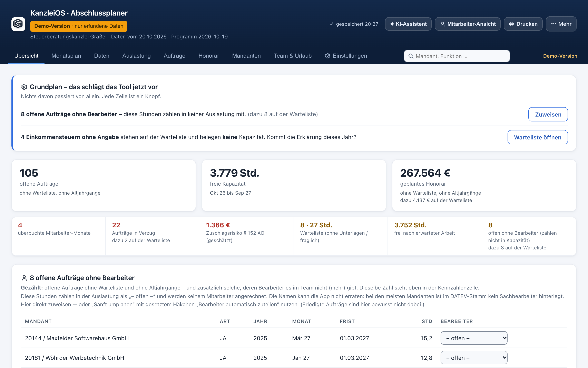Click the orange Demo-Version badge in header
Image resolution: width=588 pixels, height=368 pixels.
point(79,26)
